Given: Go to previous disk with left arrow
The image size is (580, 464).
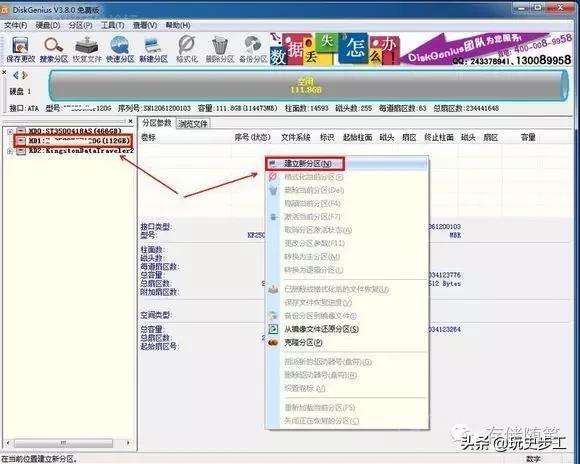Looking at the screenshot, I should pyautogui.click(x=15, y=75).
